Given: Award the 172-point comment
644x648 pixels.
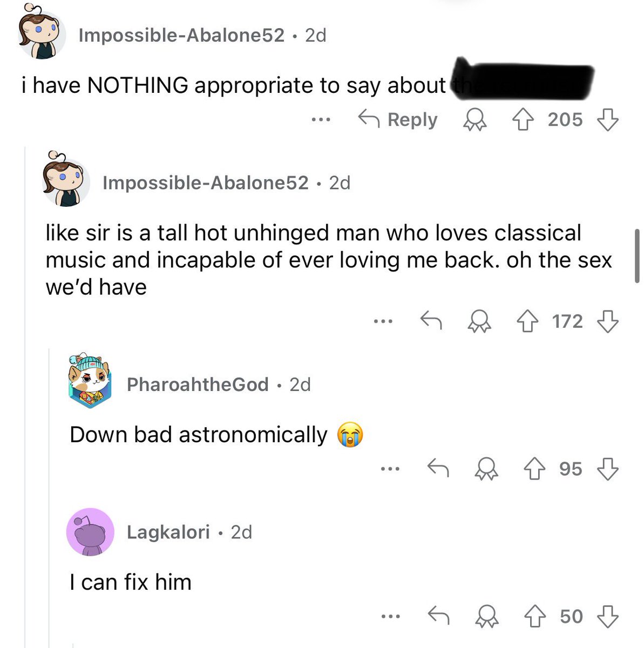Looking at the screenshot, I should coord(479,322).
